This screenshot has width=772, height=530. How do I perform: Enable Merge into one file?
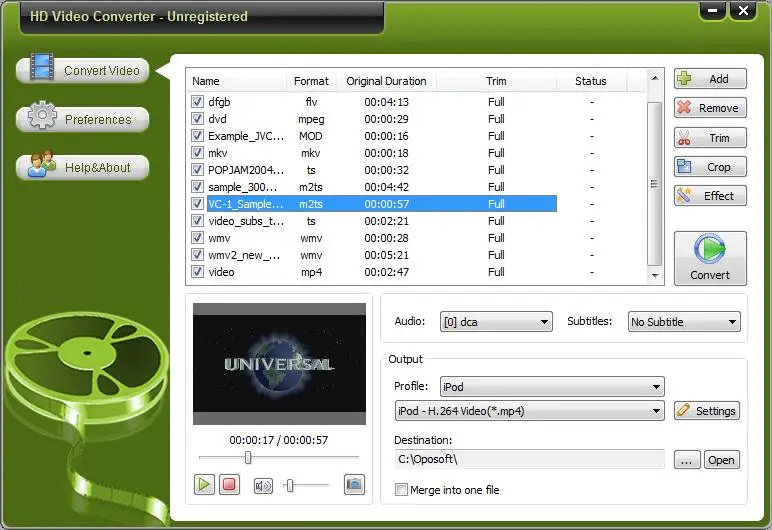tap(401, 490)
